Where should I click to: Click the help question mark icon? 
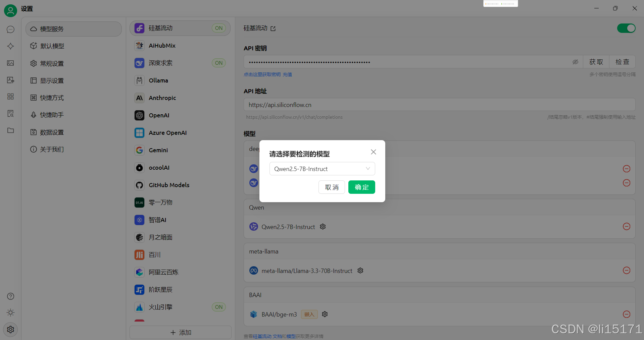click(10, 296)
